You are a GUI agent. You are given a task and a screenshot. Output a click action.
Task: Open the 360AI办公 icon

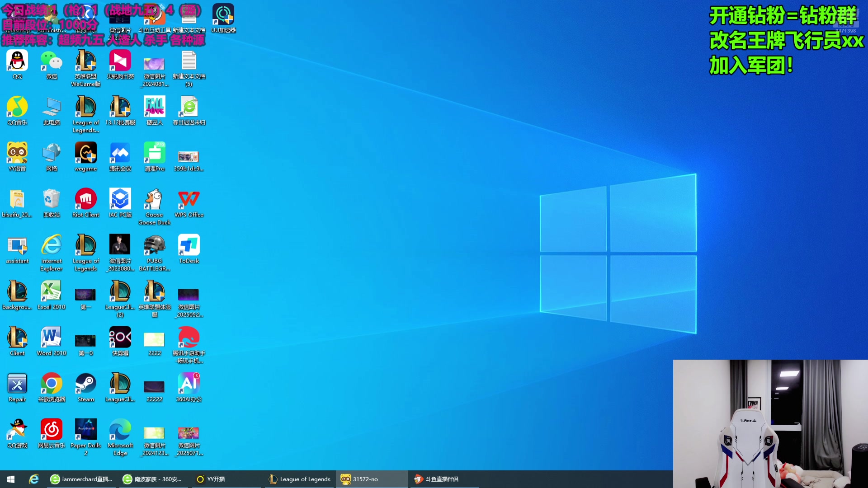189,387
